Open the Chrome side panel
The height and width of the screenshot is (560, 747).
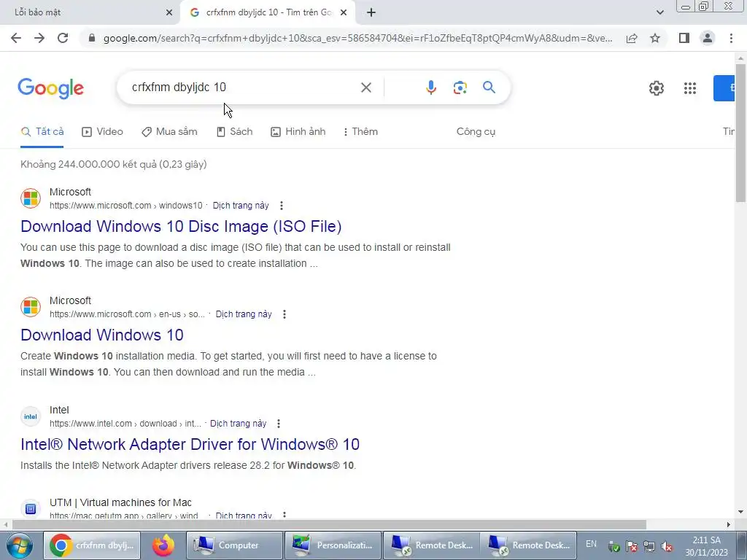[684, 38]
